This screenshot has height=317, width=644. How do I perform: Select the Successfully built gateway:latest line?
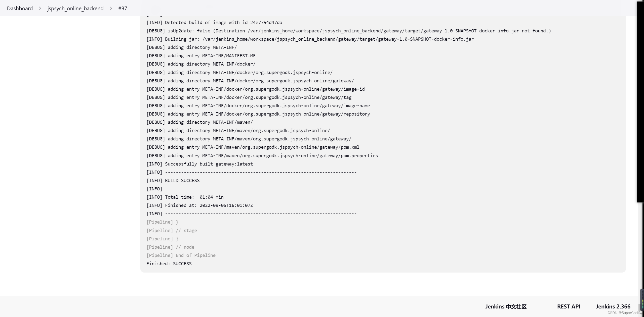pyautogui.click(x=199, y=164)
